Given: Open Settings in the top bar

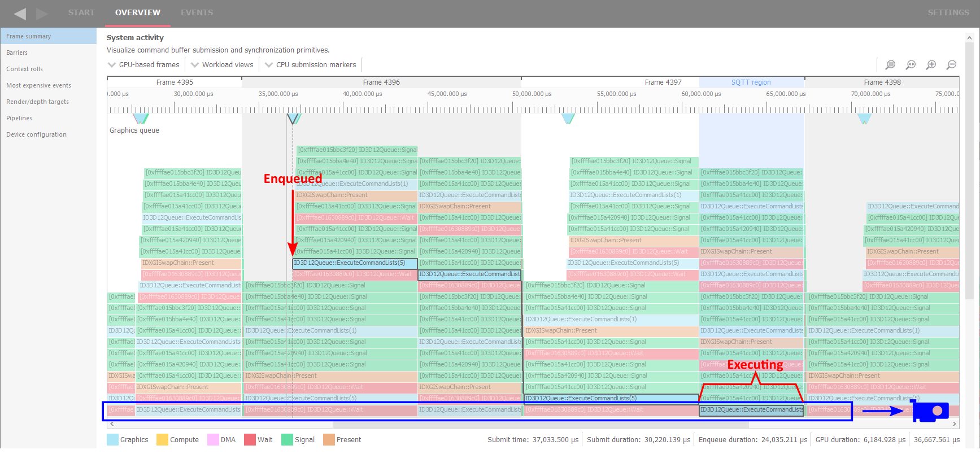Looking at the screenshot, I should [948, 12].
